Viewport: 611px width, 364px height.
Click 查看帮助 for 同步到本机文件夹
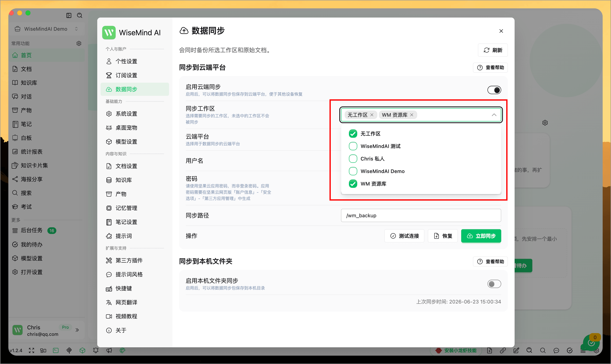click(490, 262)
